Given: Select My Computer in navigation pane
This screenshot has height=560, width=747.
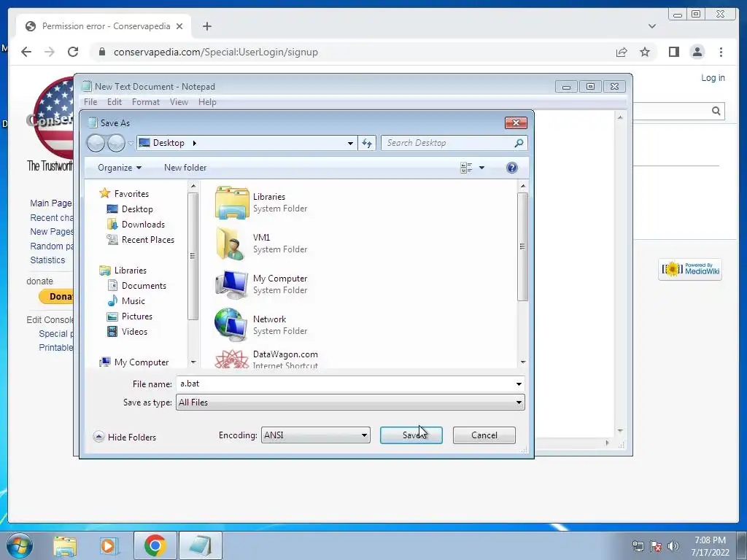Looking at the screenshot, I should tap(134, 362).
